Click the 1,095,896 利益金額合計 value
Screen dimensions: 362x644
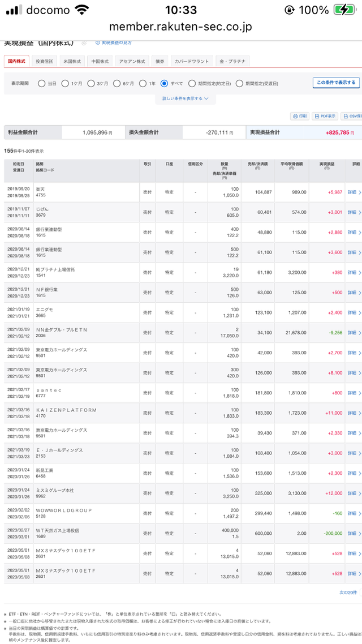click(x=97, y=133)
